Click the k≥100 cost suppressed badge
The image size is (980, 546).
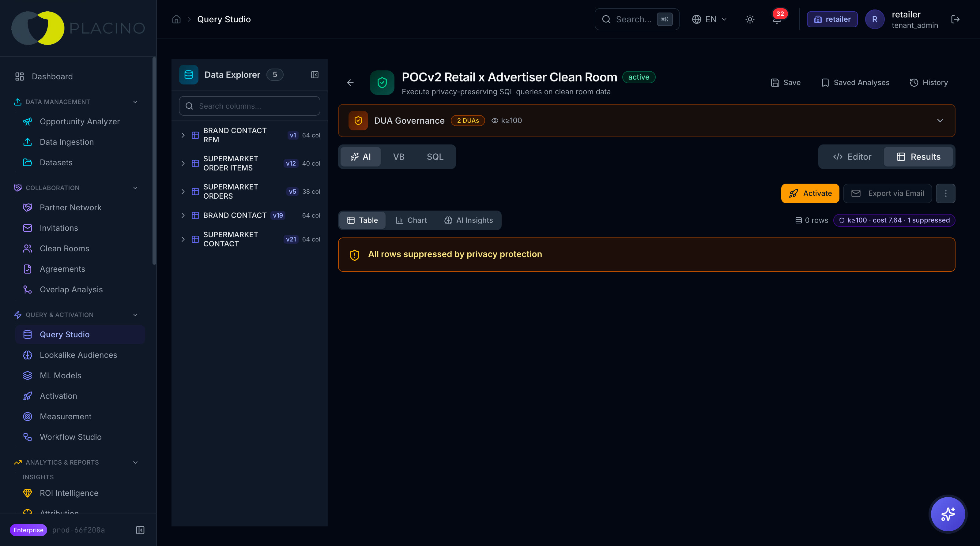click(894, 220)
